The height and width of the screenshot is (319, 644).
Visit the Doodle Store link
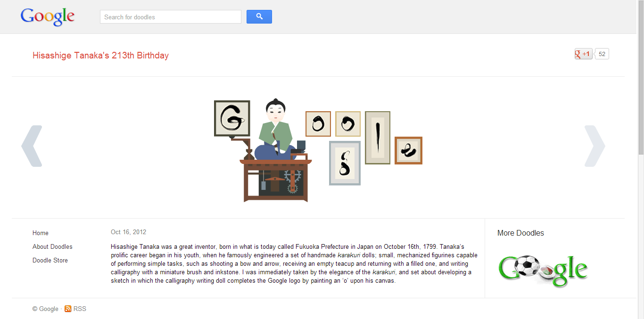[x=50, y=260]
